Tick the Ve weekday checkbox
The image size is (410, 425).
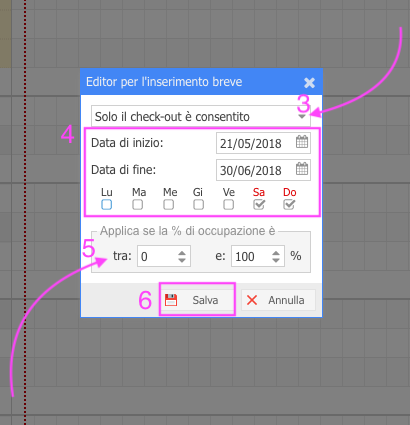(228, 204)
